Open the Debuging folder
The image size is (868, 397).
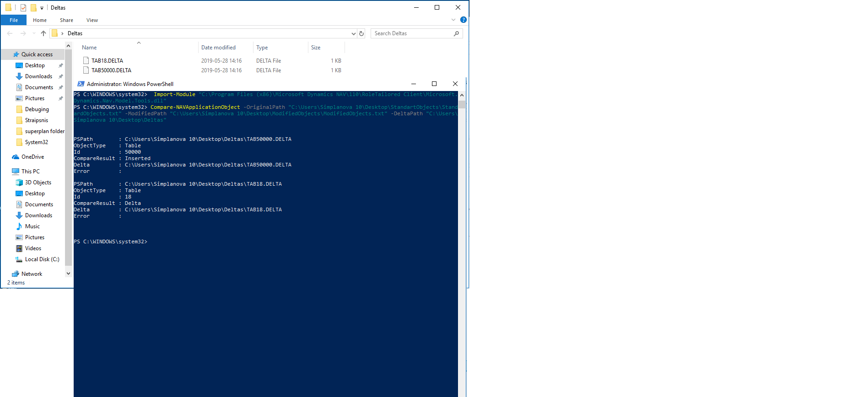coord(37,109)
